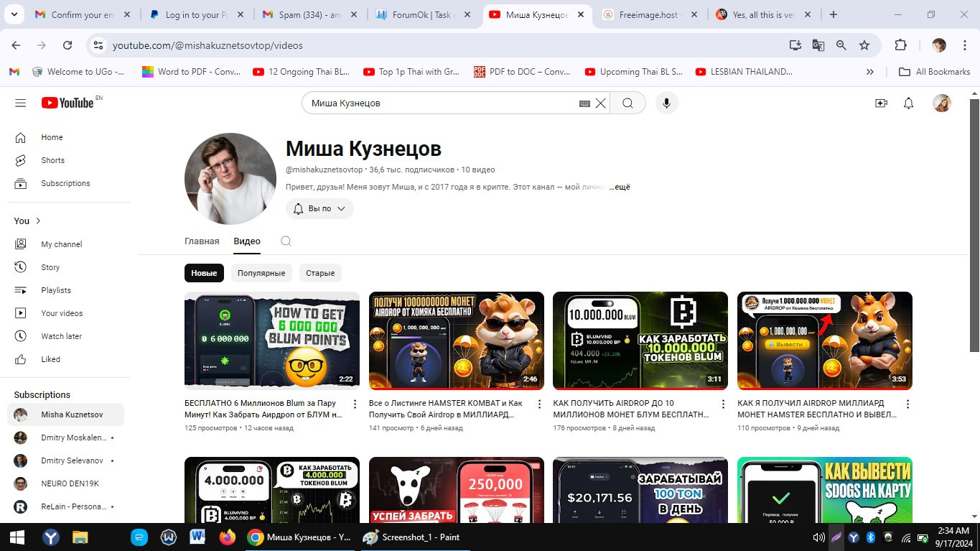The image size is (980, 551).
Task: Go back to the previous page
Action: point(16,45)
